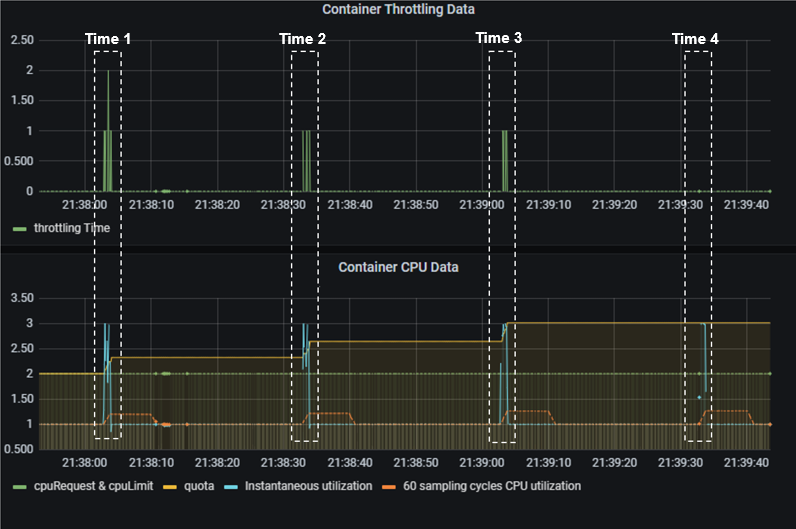This screenshot has height=529, width=796.
Task: Toggle the throttling Time legend series
Action: click(68, 228)
